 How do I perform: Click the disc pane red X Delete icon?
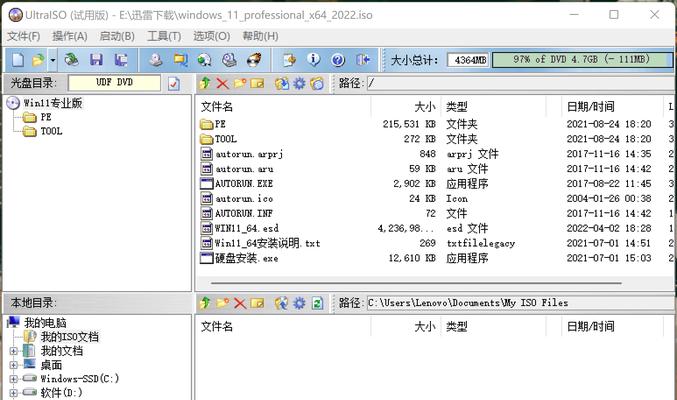coord(222,83)
